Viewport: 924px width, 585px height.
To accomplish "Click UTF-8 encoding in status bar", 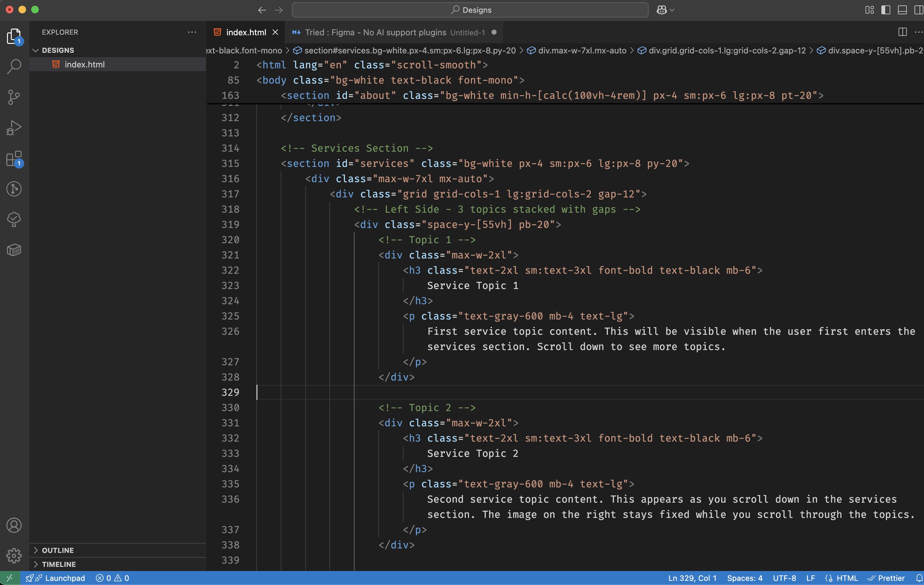I will (x=784, y=578).
